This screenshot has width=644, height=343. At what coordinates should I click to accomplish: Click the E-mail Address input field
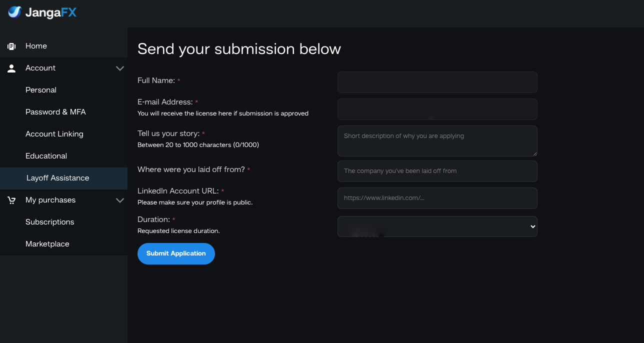click(x=437, y=109)
